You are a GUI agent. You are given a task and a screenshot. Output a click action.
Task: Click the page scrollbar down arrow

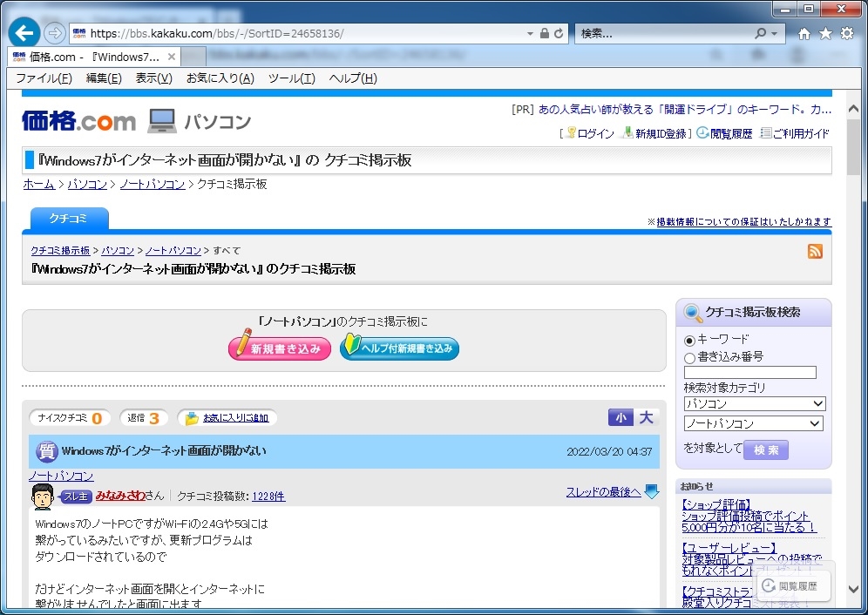click(x=853, y=589)
